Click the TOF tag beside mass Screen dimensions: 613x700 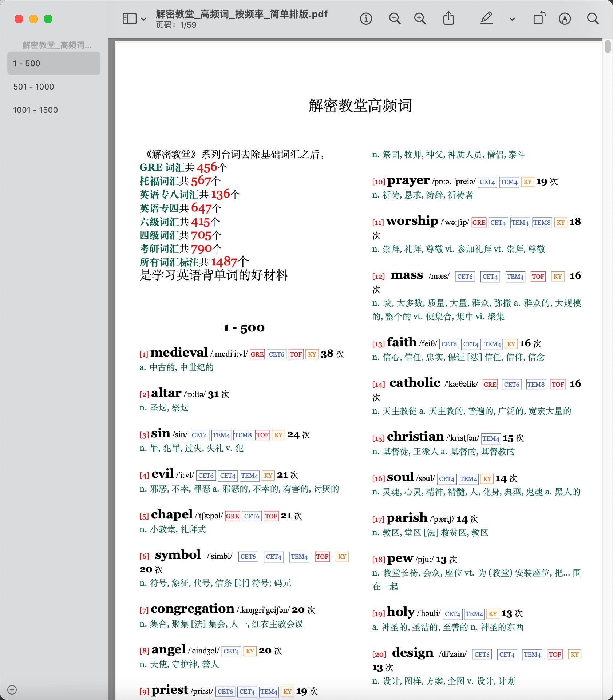pos(538,277)
